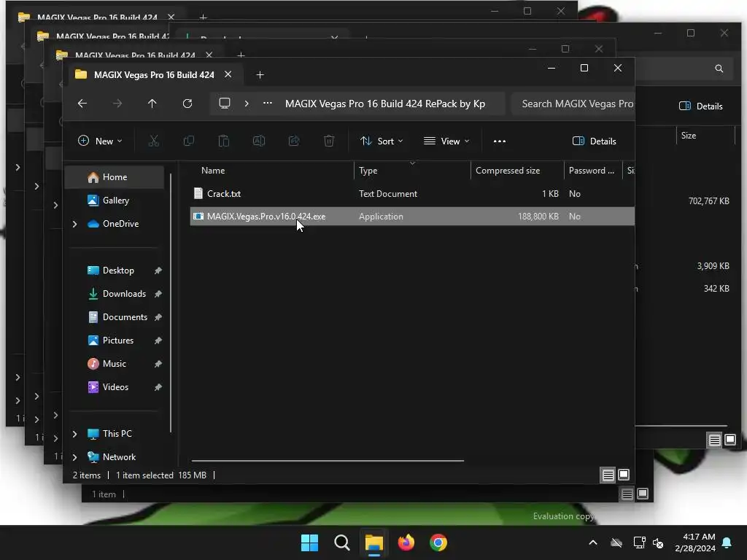Launch Firefox from the taskbar

click(x=406, y=542)
